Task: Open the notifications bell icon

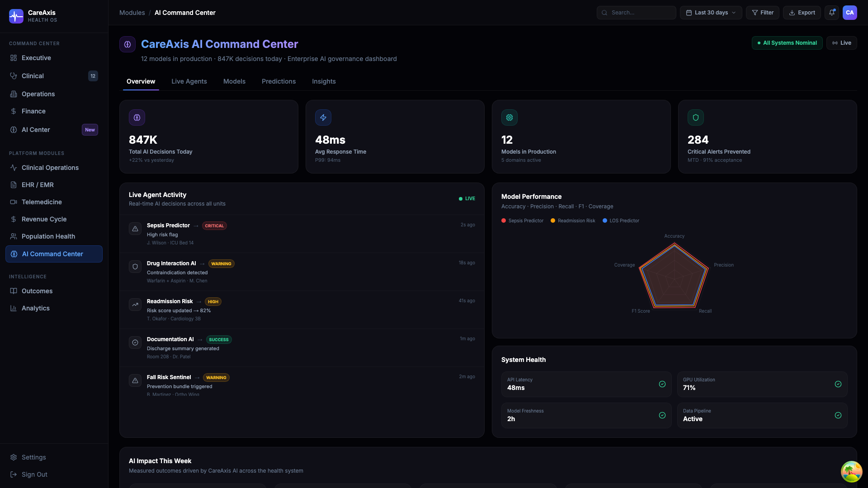Action: 832,13
